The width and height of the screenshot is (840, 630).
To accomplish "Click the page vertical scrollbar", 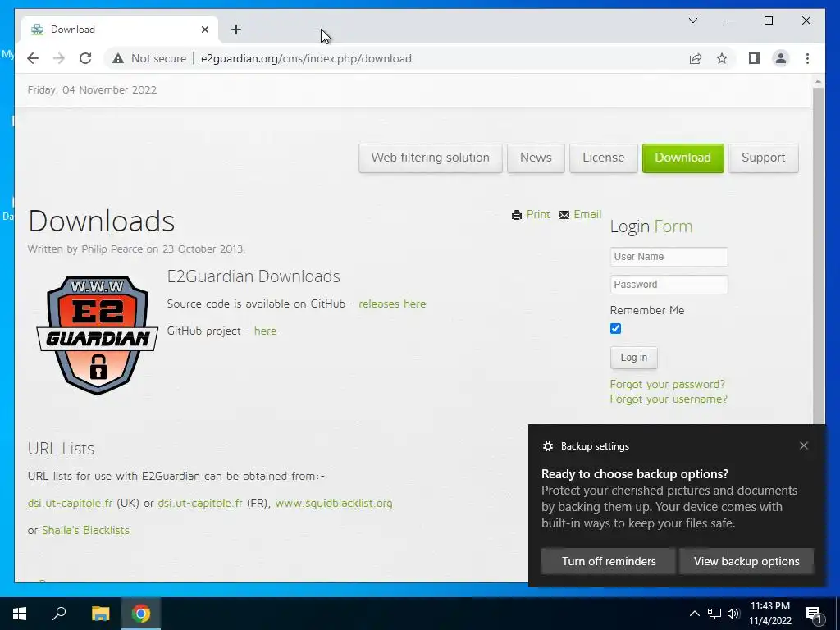I will coord(818,257).
